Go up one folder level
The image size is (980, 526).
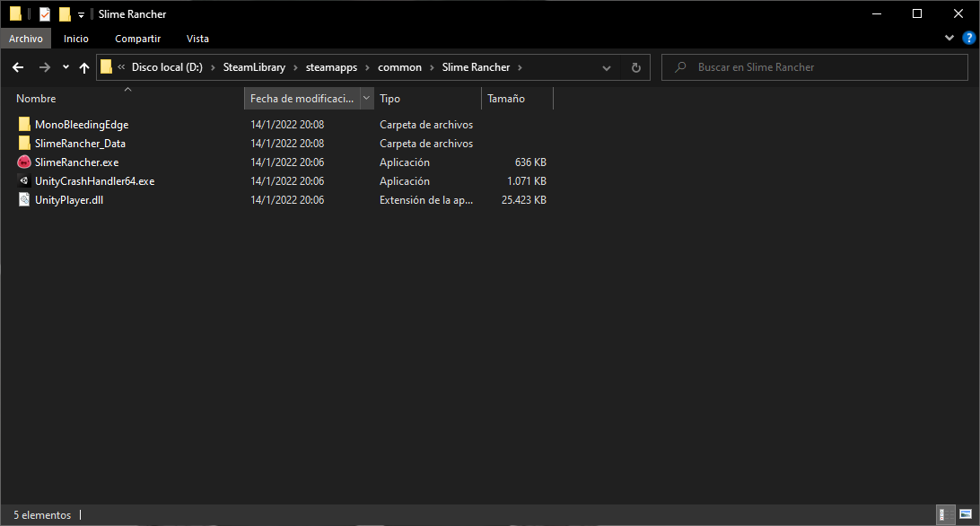[x=84, y=67]
